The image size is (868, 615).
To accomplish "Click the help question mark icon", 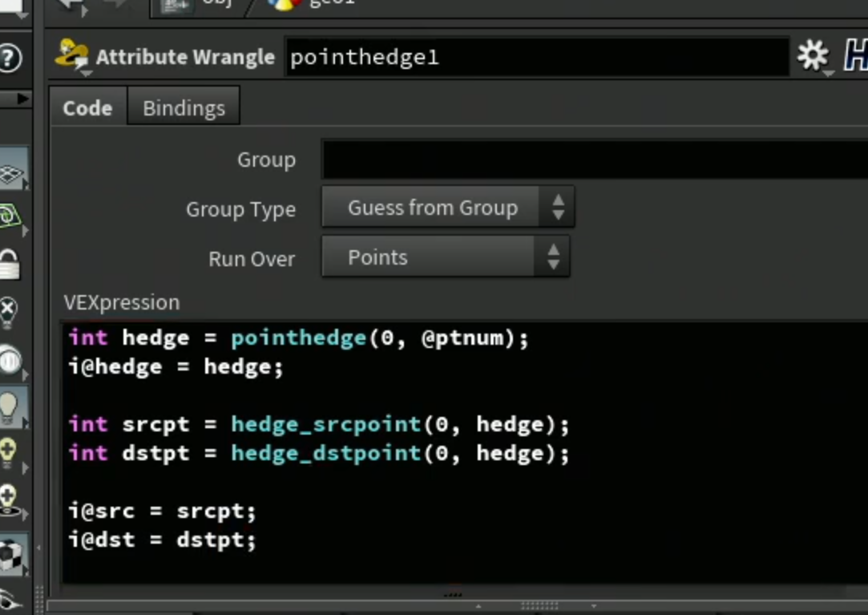I will tap(10, 58).
